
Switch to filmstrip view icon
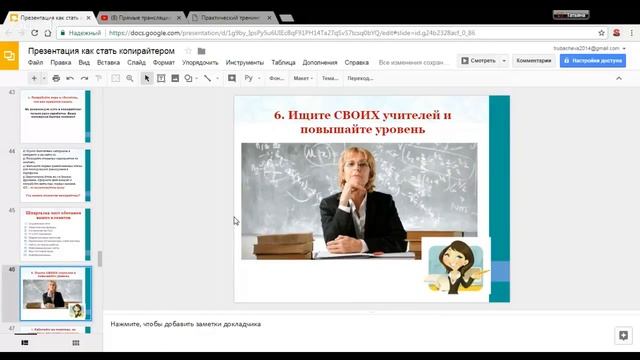25,343
